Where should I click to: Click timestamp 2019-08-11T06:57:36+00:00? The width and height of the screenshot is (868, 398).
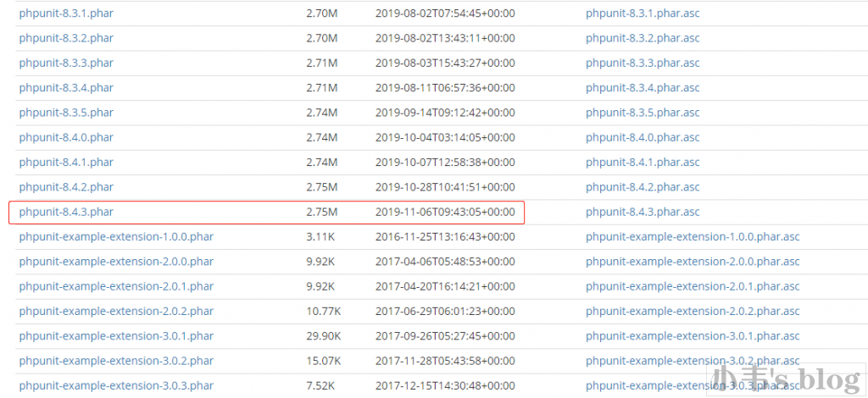(445, 88)
